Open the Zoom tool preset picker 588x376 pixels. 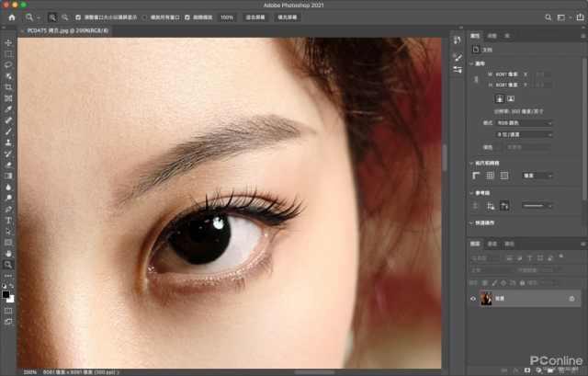31,17
